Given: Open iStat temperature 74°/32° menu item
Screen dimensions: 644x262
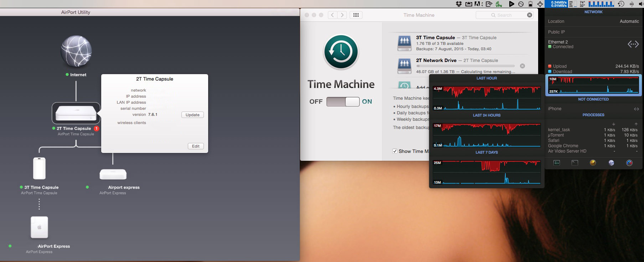Looking at the screenshot, I should 582,4.
